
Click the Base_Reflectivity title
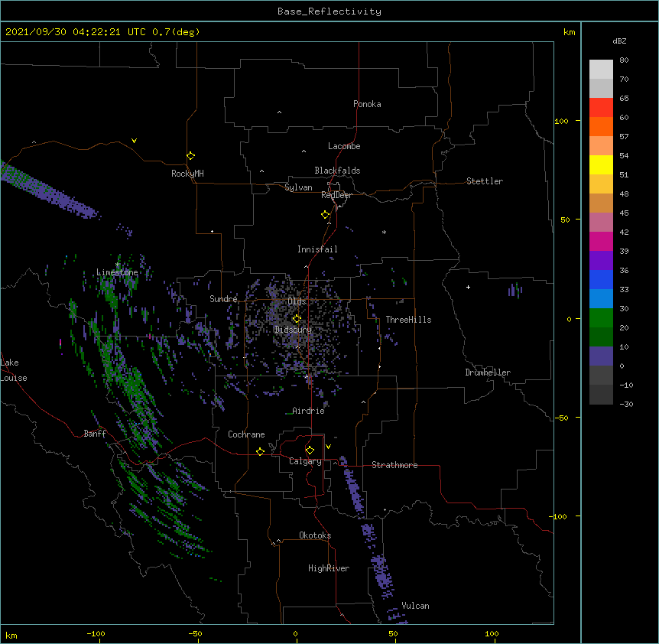click(x=329, y=11)
